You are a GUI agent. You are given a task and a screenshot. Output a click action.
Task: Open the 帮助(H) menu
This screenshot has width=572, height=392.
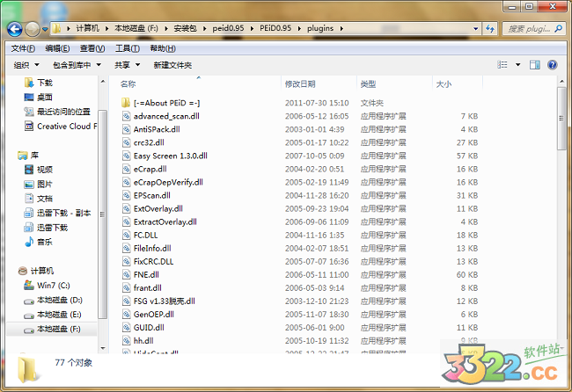(163, 48)
